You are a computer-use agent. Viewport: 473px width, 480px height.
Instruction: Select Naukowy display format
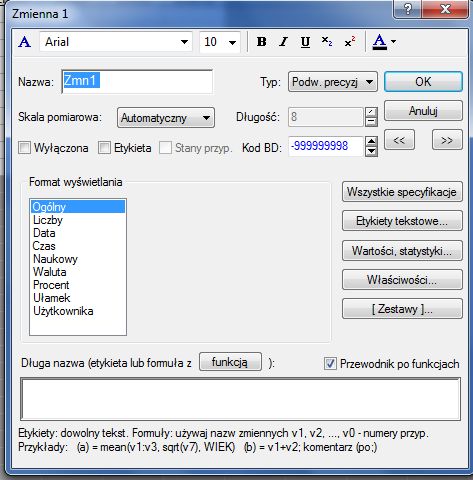click(x=78, y=259)
